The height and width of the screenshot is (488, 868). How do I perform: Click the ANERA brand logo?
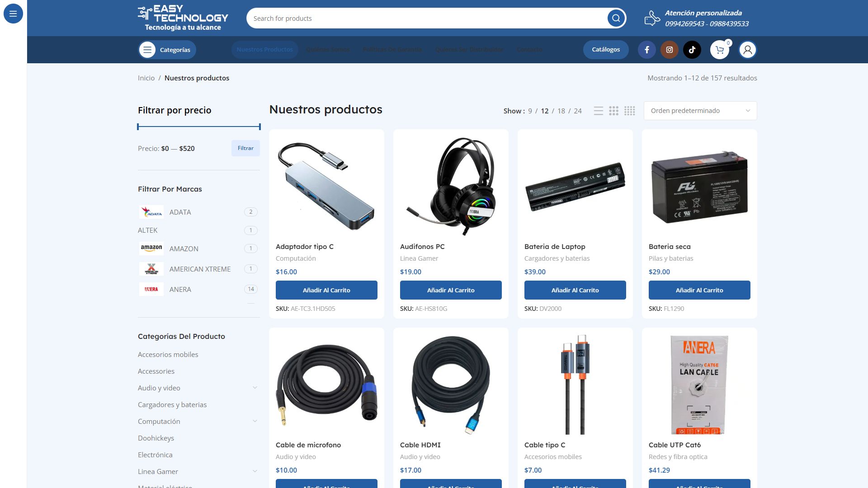click(151, 289)
